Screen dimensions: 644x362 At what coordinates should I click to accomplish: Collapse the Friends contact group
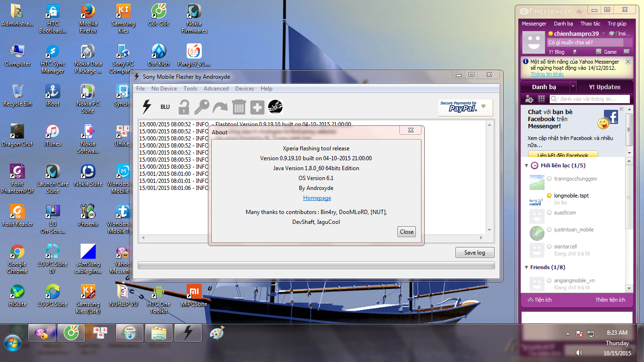pyautogui.click(x=527, y=267)
